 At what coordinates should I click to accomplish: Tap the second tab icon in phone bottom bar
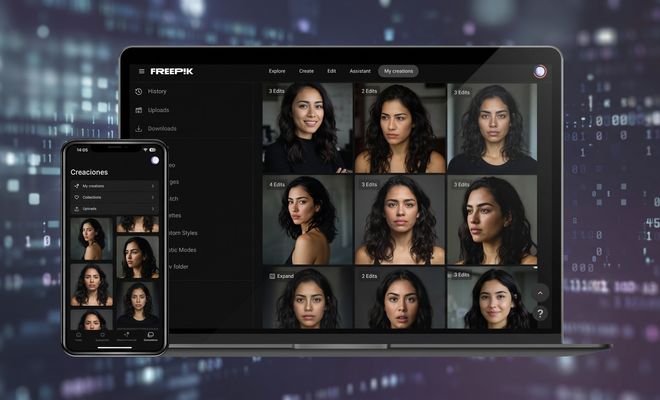(102, 336)
